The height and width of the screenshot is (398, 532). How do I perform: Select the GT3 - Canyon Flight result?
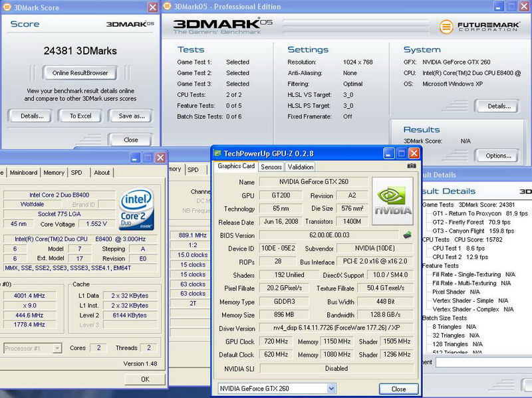[473, 231]
